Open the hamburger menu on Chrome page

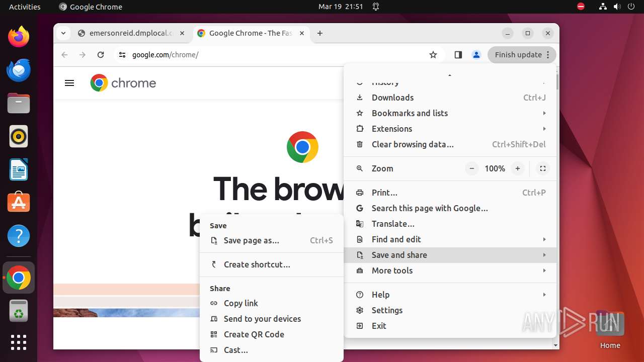(69, 83)
